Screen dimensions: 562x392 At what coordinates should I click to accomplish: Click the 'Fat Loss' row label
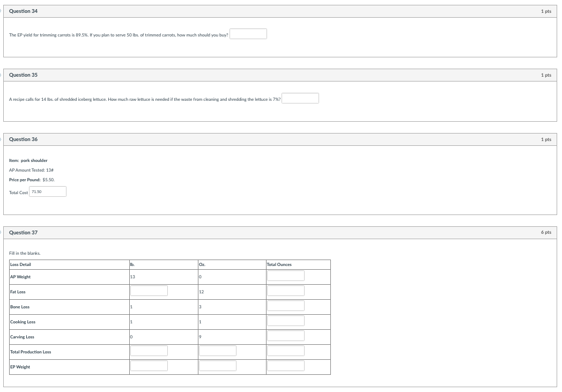pos(18,292)
